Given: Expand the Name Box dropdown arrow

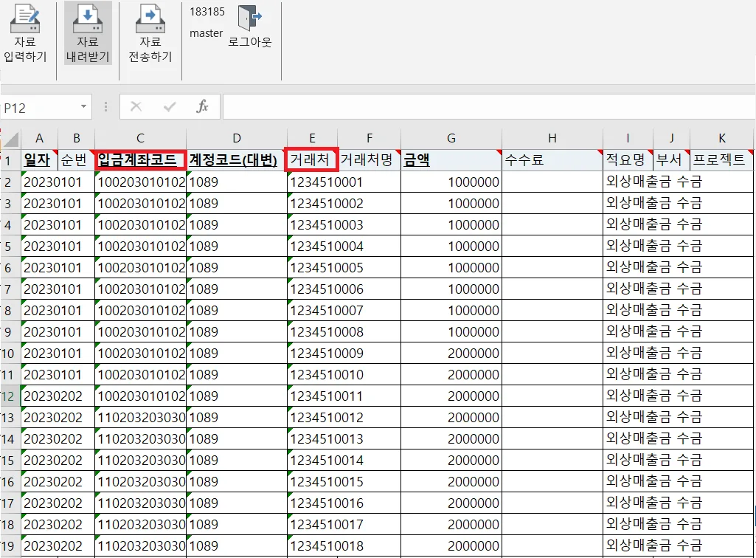Looking at the screenshot, I should click(83, 107).
